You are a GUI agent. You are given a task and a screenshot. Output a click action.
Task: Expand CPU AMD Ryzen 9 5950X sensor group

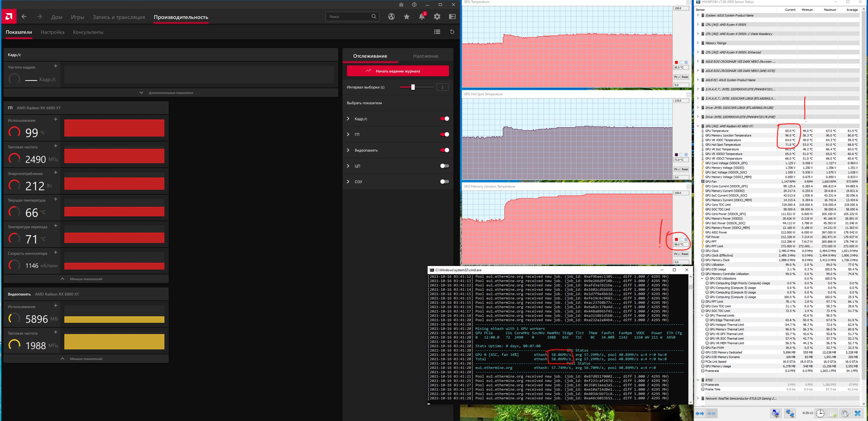tap(698, 25)
